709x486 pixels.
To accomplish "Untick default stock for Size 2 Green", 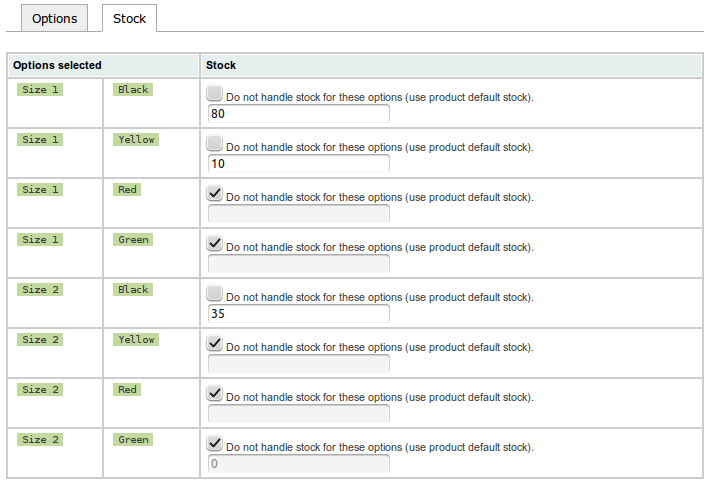I will [x=214, y=443].
